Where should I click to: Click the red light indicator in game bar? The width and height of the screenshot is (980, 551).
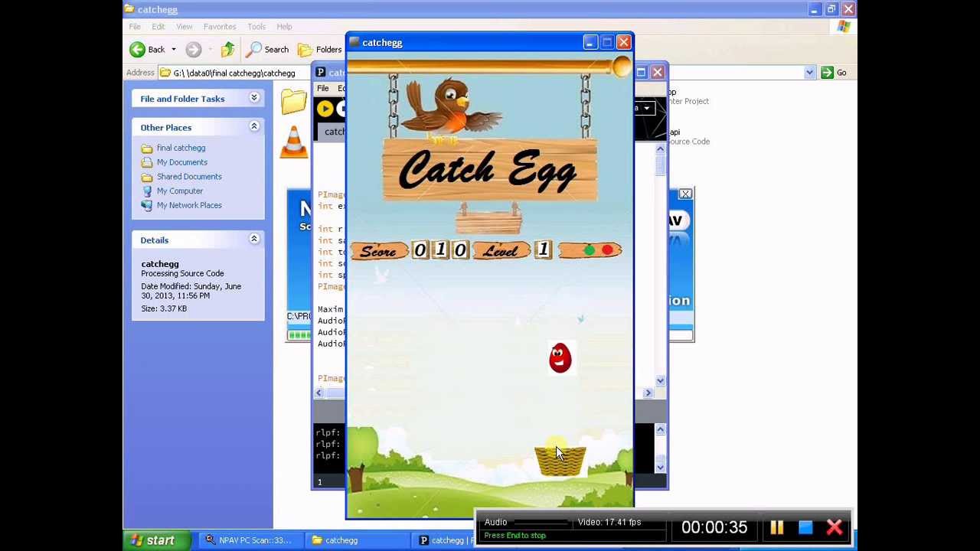tap(607, 250)
